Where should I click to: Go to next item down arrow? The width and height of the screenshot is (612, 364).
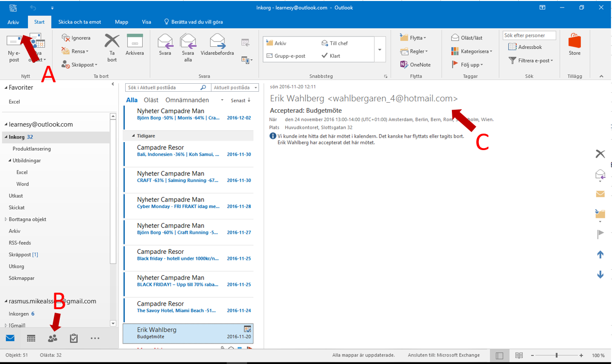[601, 275]
